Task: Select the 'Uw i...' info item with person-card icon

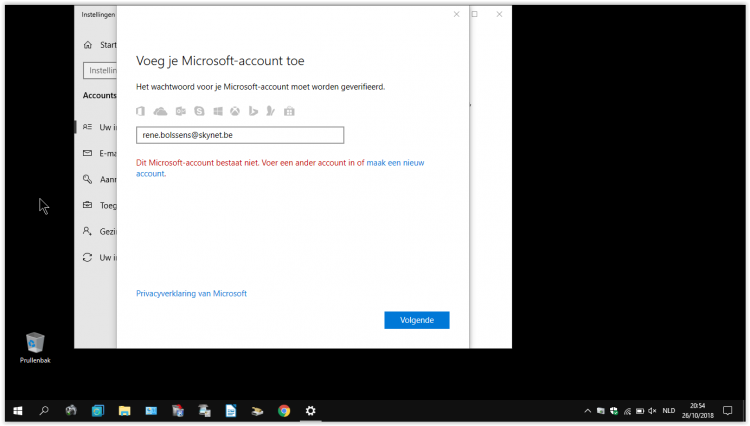Action: pyautogui.click(x=96, y=127)
